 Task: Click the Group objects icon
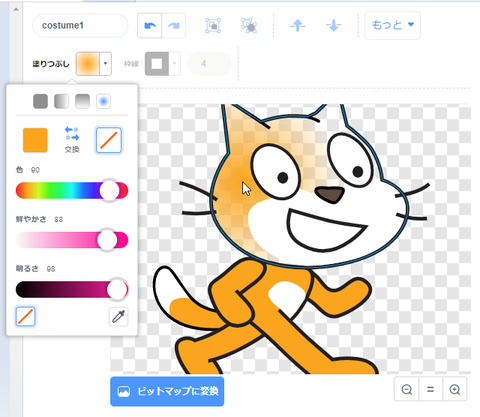pos(213,26)
